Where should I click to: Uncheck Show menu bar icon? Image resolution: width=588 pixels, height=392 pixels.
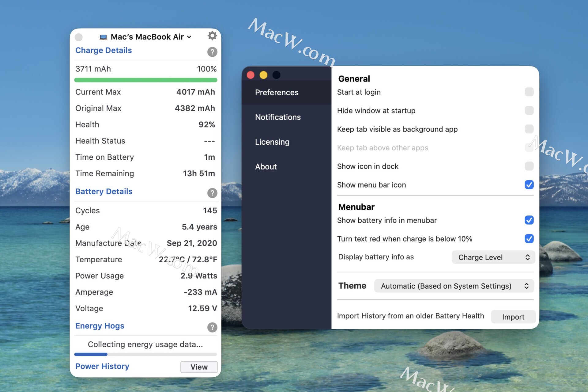coord(529,185)
